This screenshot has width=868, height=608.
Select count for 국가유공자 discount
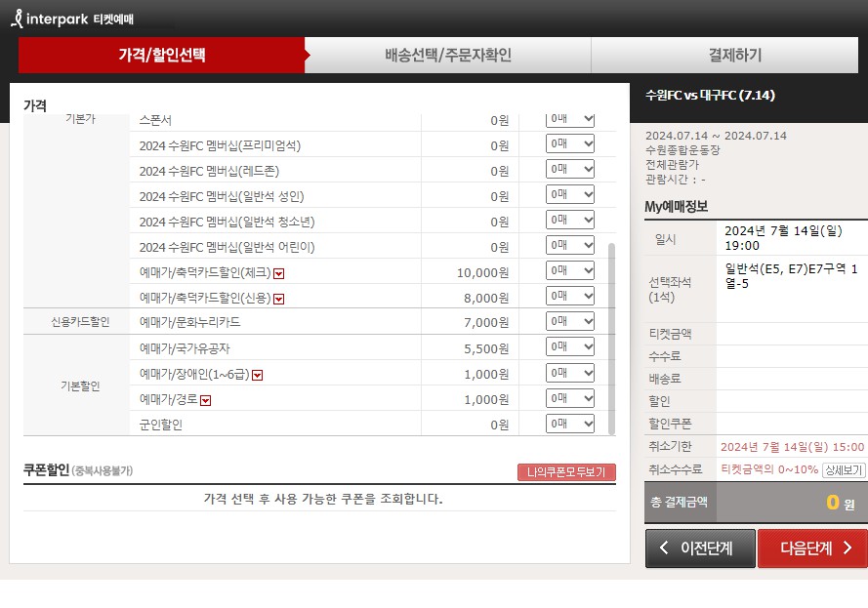(x=568, y=346)
